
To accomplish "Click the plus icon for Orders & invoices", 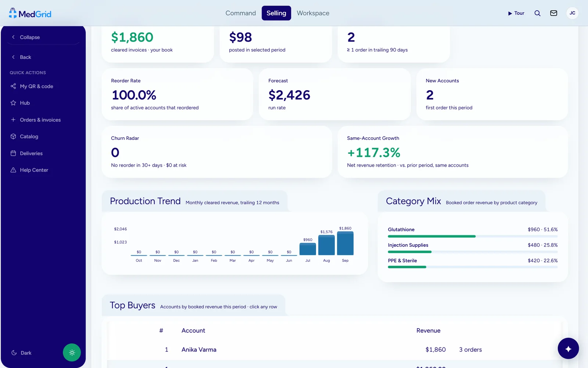I will [13, 120].
